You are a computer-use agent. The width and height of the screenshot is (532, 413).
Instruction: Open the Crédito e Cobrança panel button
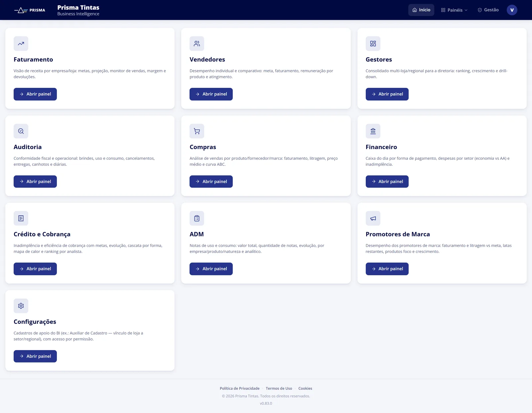click(x=35, y=269)
